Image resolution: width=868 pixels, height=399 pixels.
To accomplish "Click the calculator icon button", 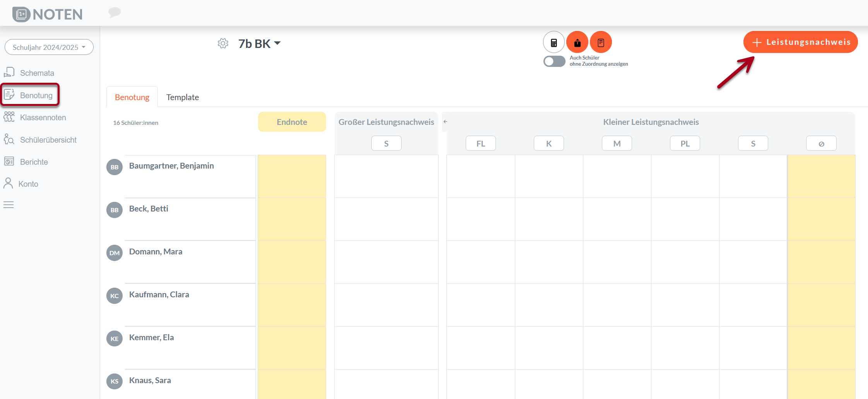I will pos(554,42).
